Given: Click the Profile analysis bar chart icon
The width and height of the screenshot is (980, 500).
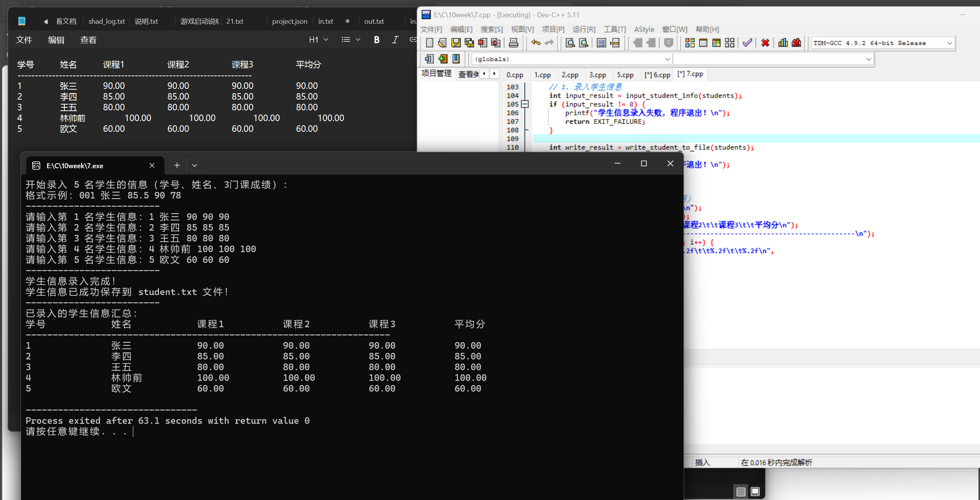Looking at the screenshot, I should point(783,43).
